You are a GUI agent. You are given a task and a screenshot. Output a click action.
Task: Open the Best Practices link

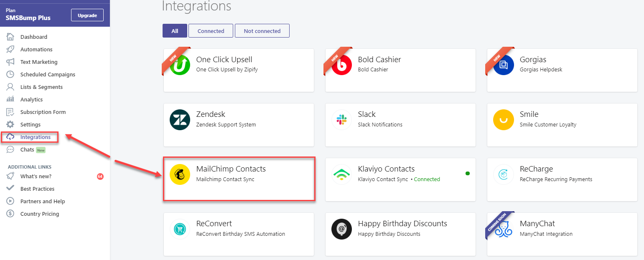[x=37, y=189]
